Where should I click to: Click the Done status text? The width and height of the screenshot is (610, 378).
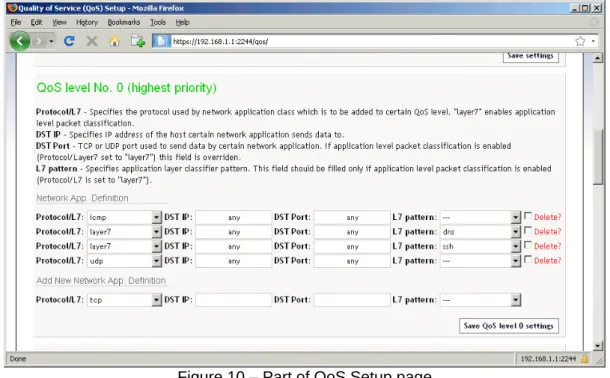18,359
